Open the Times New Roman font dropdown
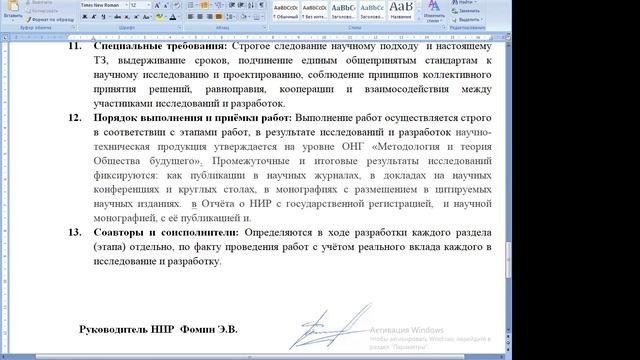 pyautogui.click(x=127, y=5)
